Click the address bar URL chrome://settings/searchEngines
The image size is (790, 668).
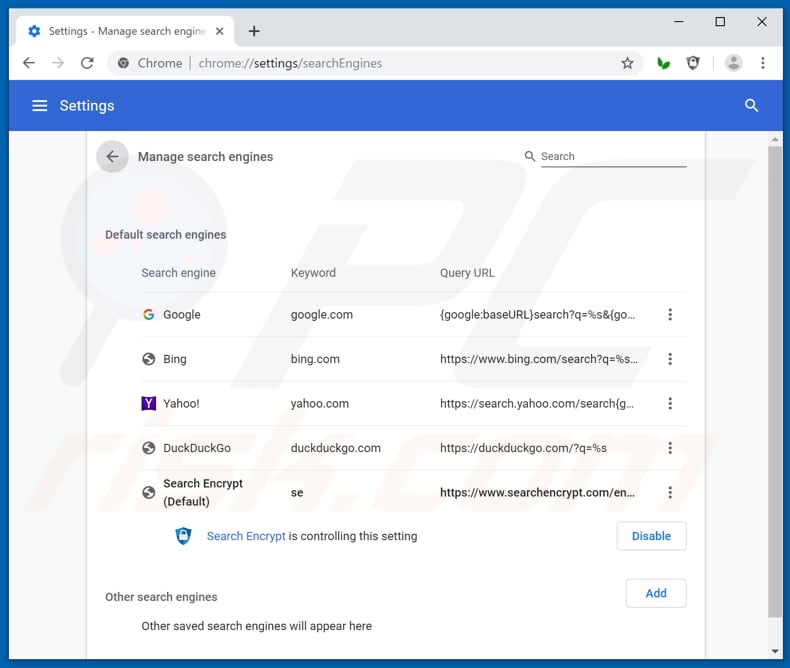[x=290, y=63]
